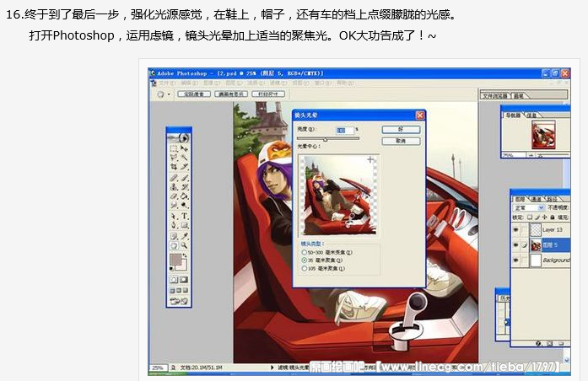Toggle lock position checkbox in Layers

click(x=544, y=217)
